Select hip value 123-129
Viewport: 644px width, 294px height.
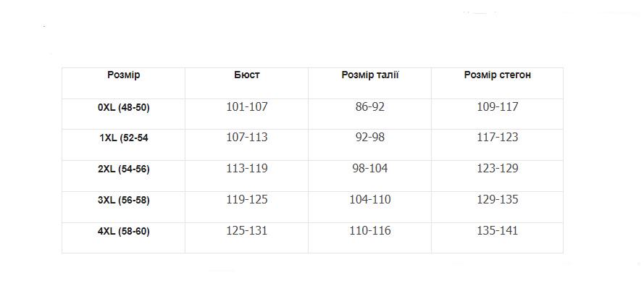click(497, 169)
